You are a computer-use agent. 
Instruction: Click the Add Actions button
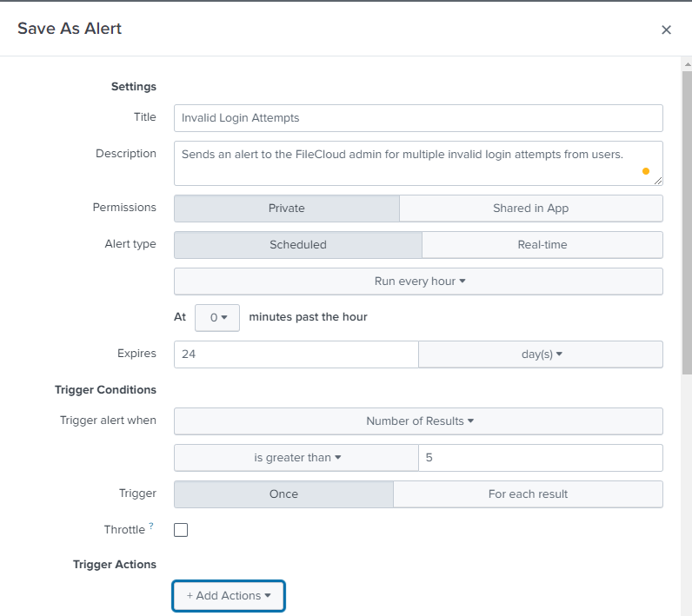click(229, 596)
